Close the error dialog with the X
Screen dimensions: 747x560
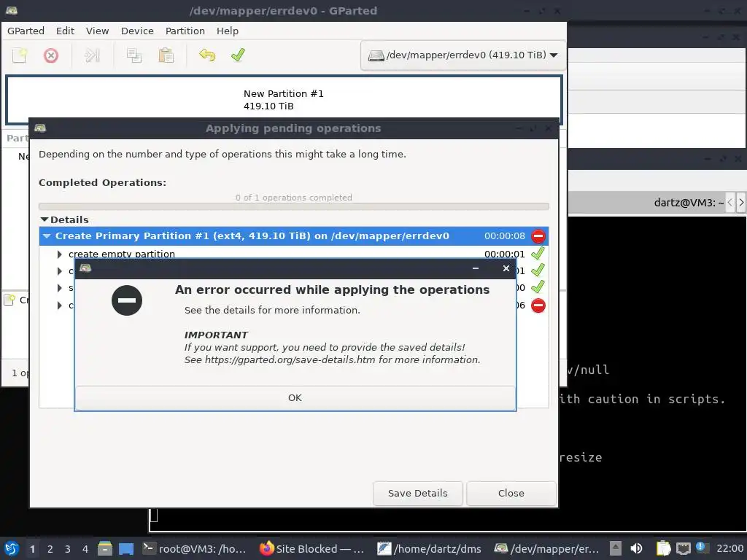click(506, 268)
